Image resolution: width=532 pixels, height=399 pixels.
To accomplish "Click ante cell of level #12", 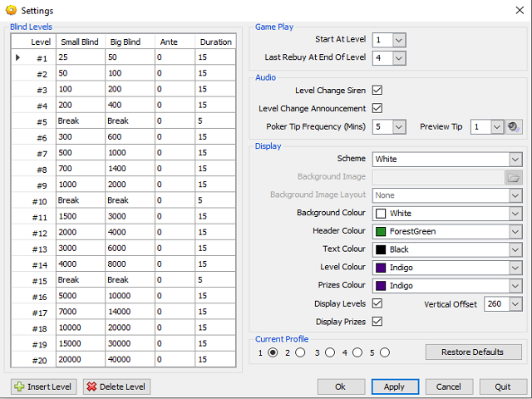I will [175, 232].
